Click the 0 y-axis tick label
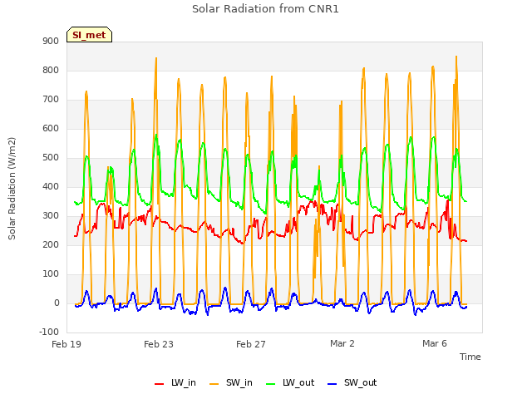This screenshot has width=532, height=399. coord(57,303)
